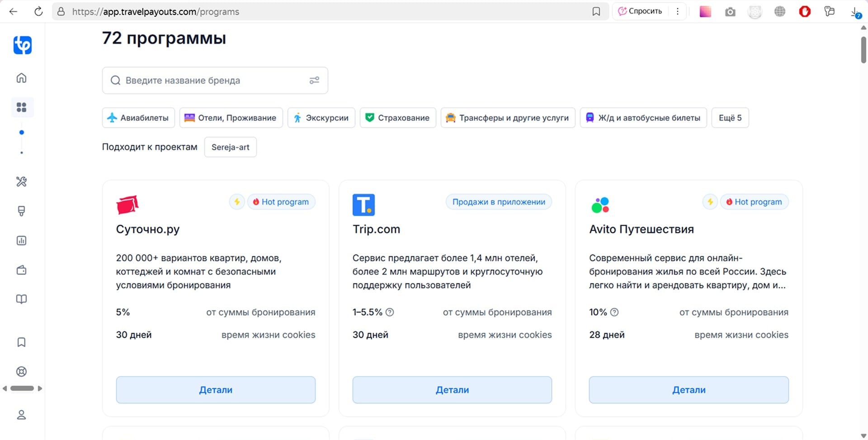Click Hot program badge on Суточно.ру
Viewport: 868px width, 440px height.
click(281, 201)
